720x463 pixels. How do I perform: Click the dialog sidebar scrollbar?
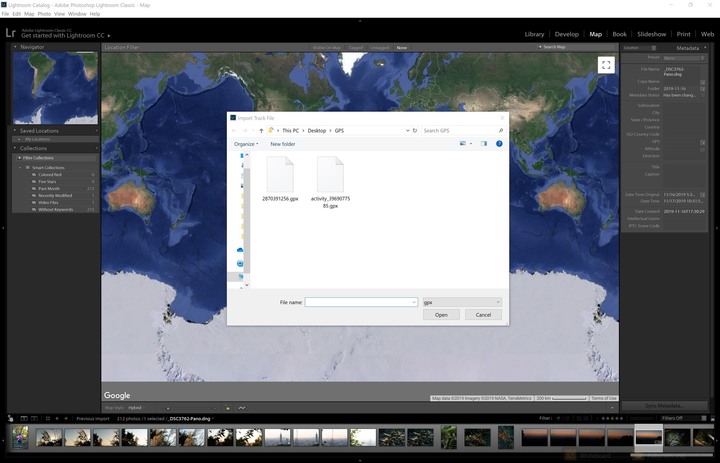[247, 220]
